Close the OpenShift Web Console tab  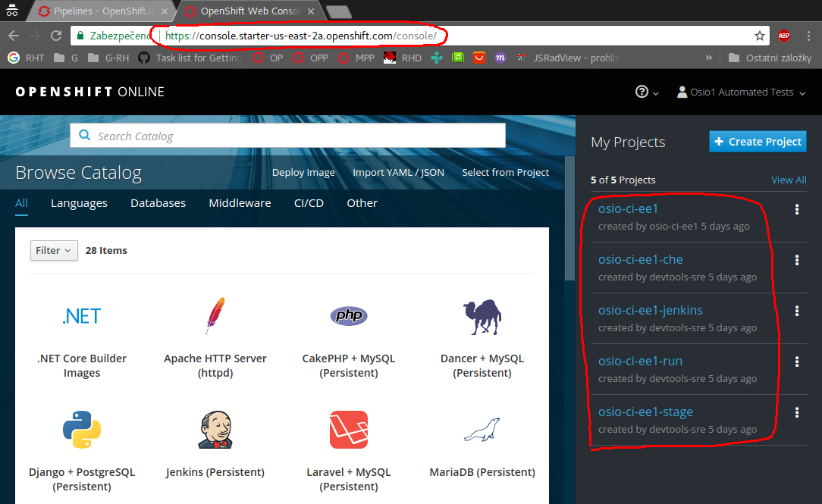click(x=311, y=11)
